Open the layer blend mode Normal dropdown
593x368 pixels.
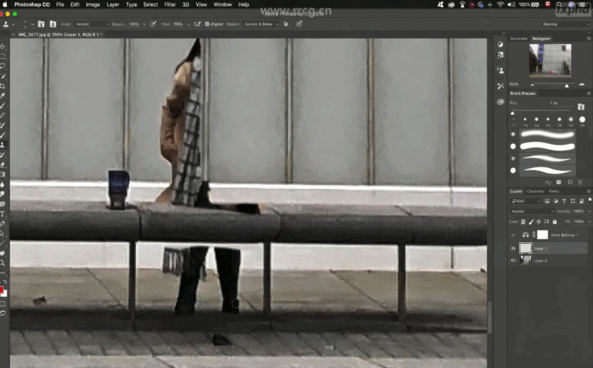(532, 211)
